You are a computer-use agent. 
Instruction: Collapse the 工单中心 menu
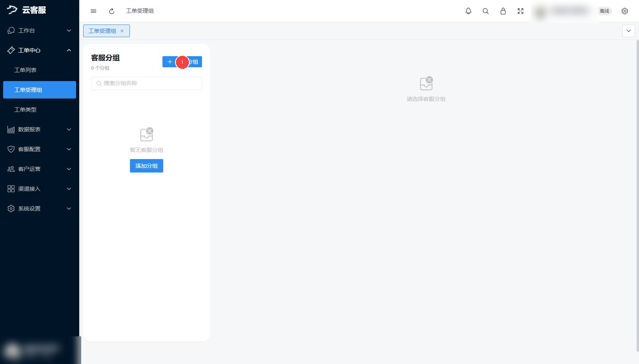click(x=40, y=50)
